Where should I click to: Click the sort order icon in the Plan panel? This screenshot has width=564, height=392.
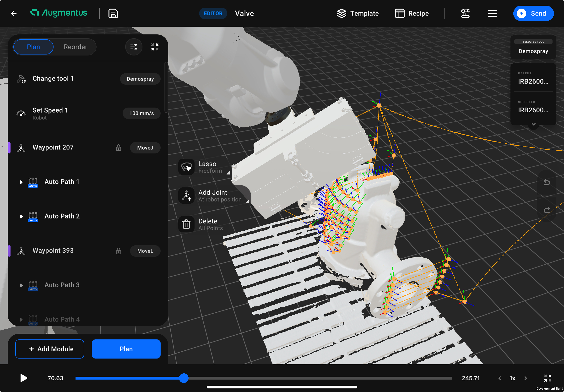tap(134, 47)
